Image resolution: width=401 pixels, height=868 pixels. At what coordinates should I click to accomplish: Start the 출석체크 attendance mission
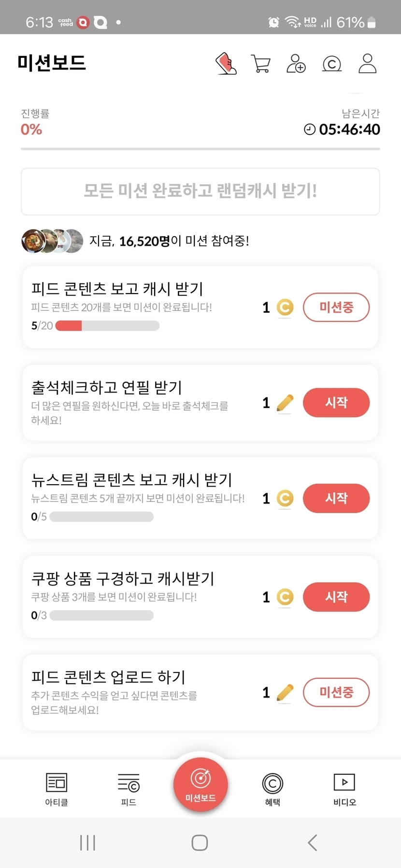point(336,403)
